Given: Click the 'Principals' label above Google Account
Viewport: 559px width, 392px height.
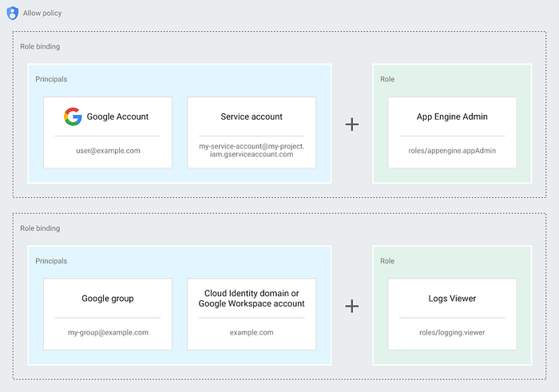Looking at the screenshot, I should [51, 79].
